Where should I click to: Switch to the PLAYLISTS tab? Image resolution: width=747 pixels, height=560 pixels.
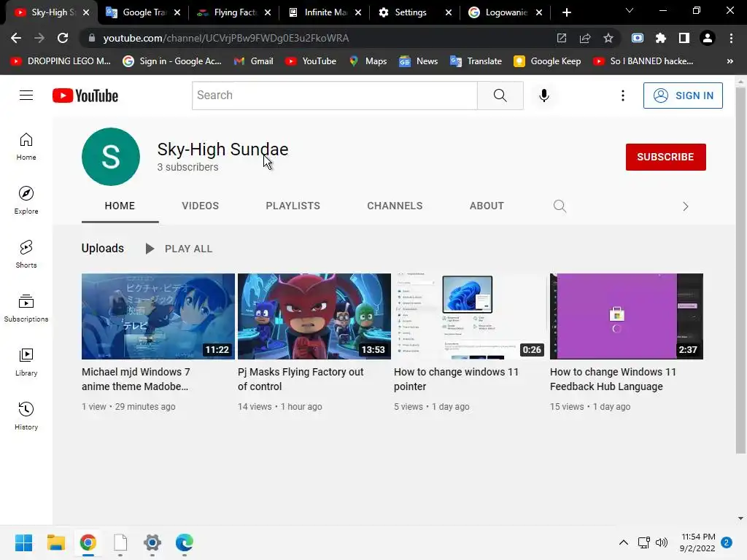click(293, 206)
